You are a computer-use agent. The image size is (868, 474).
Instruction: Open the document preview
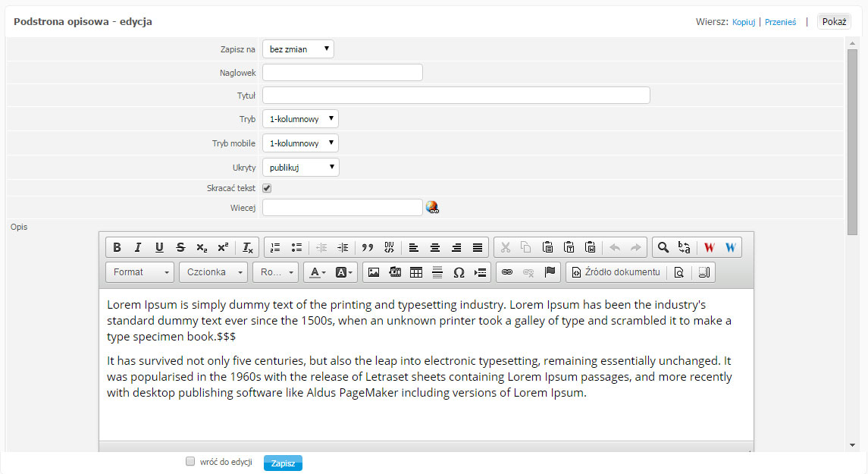pyautogui.click(x=679, y=272)
